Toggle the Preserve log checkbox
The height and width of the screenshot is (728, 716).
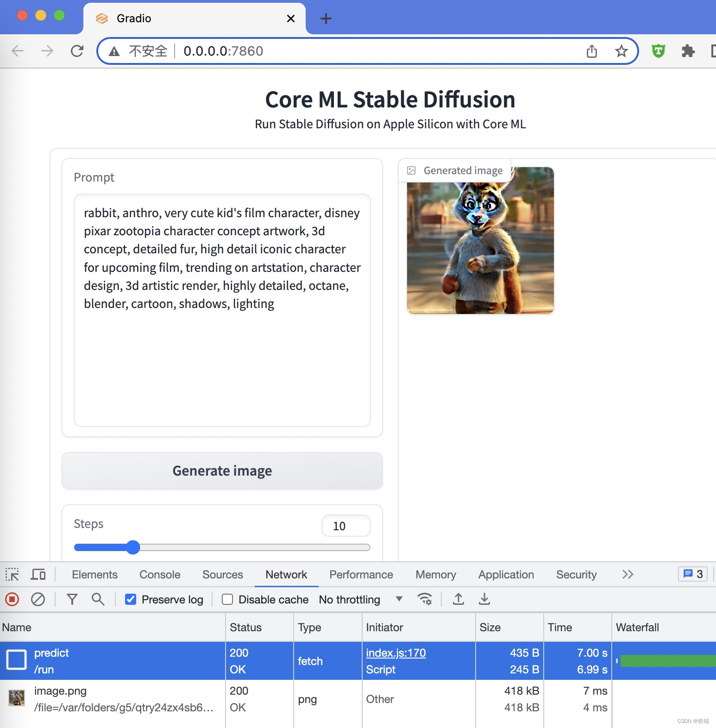[131, 599]
